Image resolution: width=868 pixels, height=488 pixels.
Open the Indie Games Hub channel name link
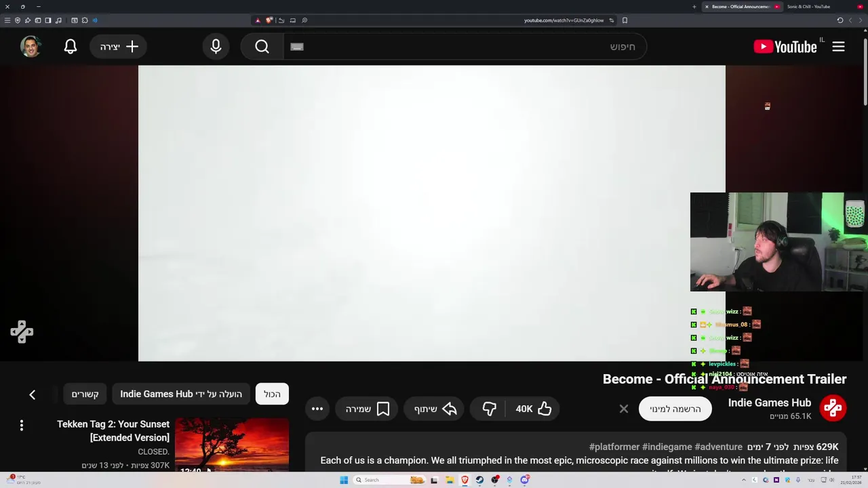tap(769, 403)
